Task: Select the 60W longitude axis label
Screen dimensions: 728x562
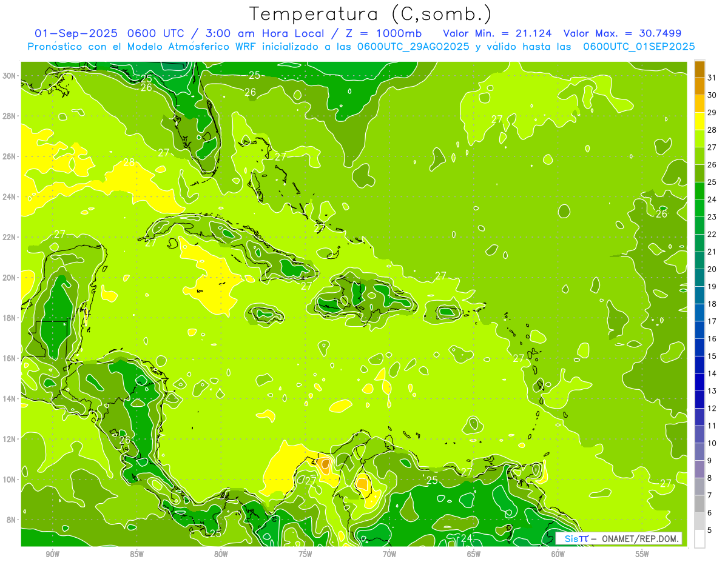Action: pos(558,554)
